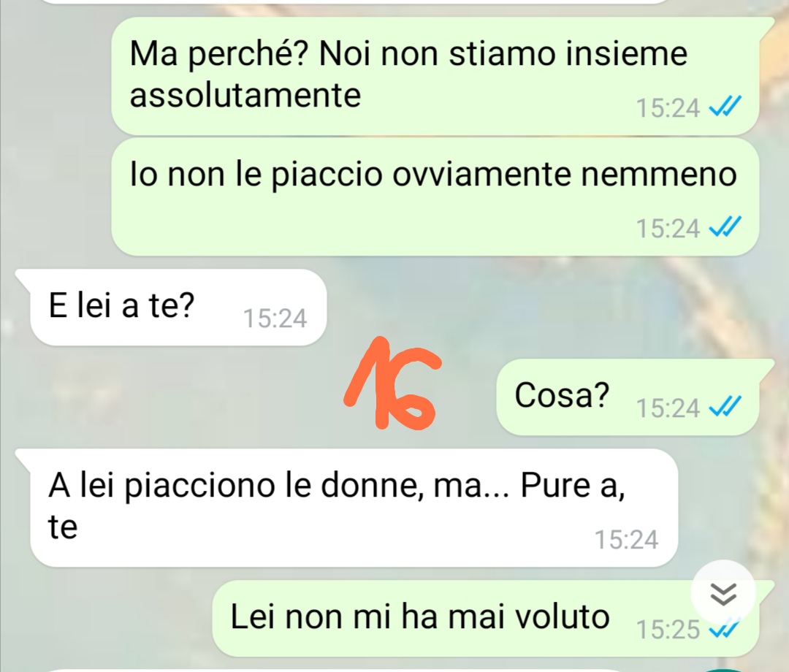Select 'Ma perché? Noi non stiamo insieme' message
This screenshot has width=789, height=672.
click(442, 76)
